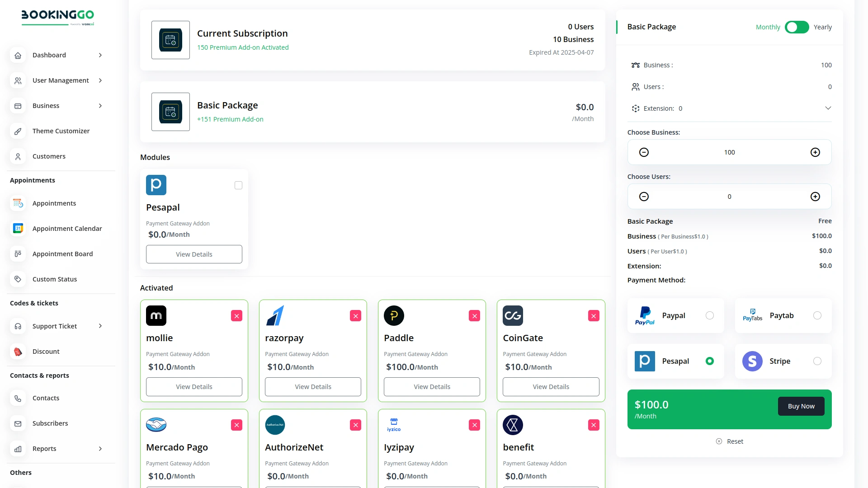Open the Support Ticket menu item
Viewport: 868px width, 488px height.
click(x=54, y=326)
